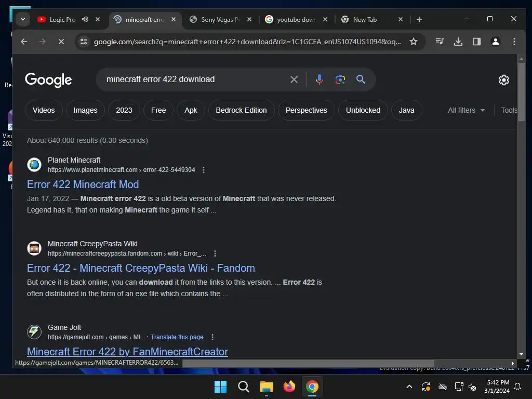Click the Planet Minecraft site icon
Image resolution: width=532 pixels, height=399 pixels.
[34, 165]
